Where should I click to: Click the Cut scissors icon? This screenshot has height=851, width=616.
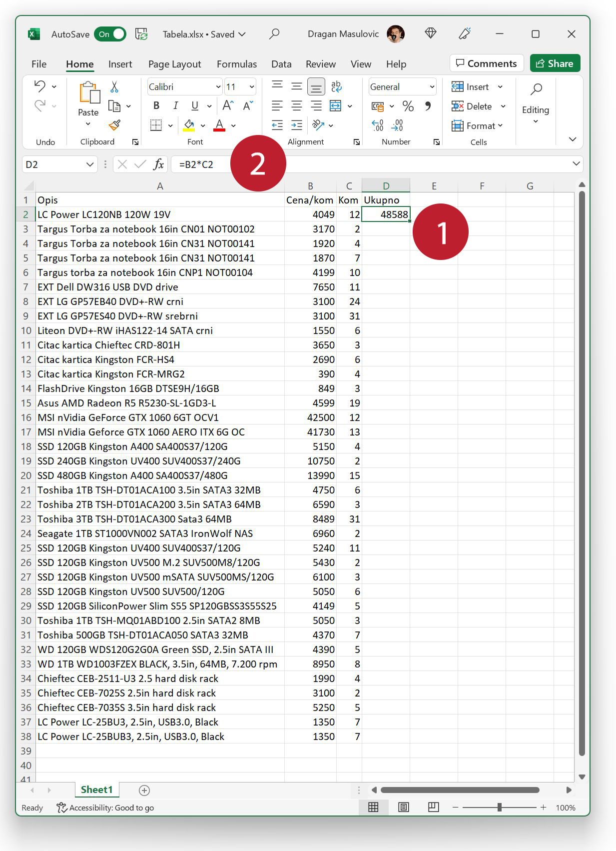pyautogui.click(x=114, y=87)
